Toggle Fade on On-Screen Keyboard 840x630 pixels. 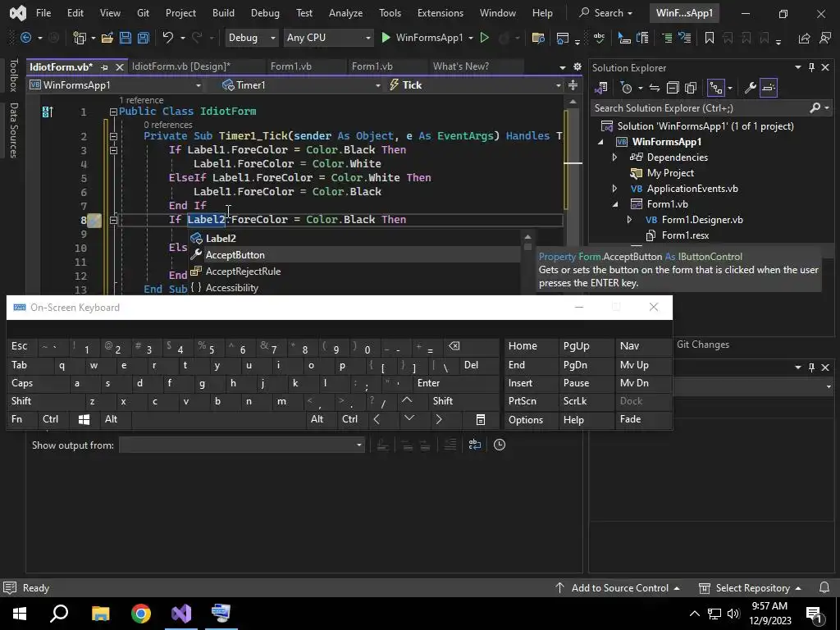(x=643, y=419)
